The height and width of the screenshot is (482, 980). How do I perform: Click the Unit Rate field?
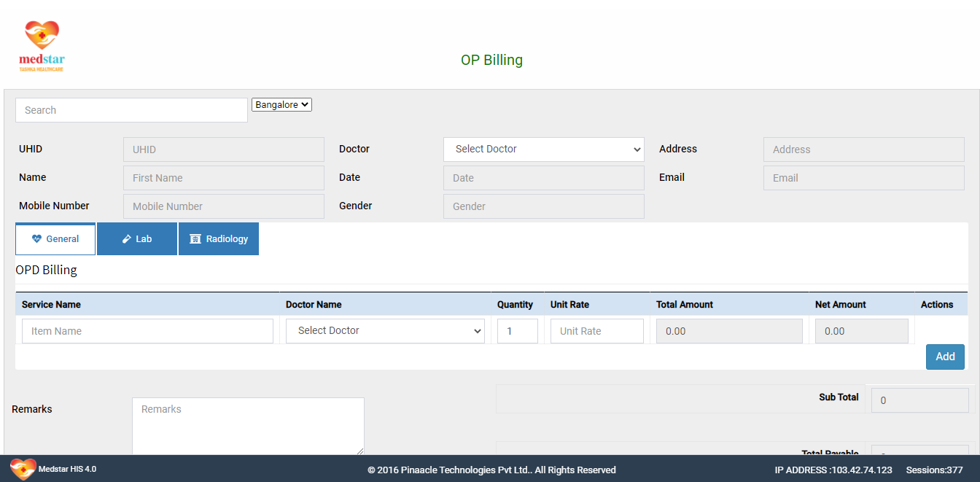pos(596,331)
